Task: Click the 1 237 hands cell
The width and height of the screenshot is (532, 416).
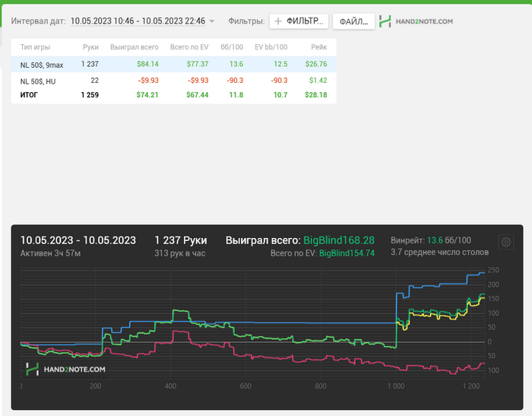Action: pos(90,64)
